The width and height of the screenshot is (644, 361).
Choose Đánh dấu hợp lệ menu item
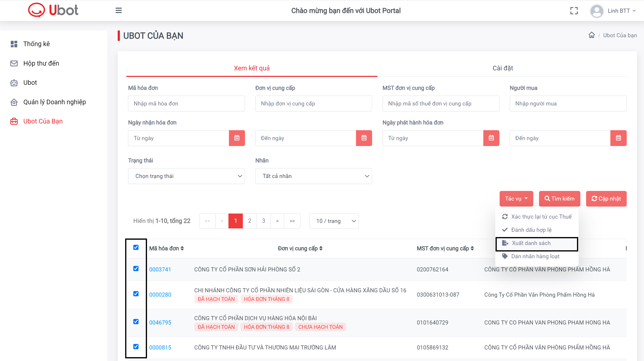[x=537, y=230]
